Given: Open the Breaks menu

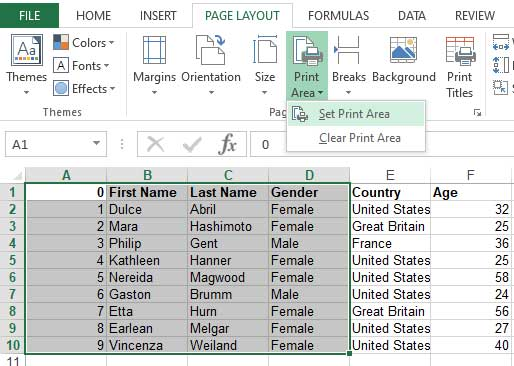Looking at the screenshot, I should point(349,65).
